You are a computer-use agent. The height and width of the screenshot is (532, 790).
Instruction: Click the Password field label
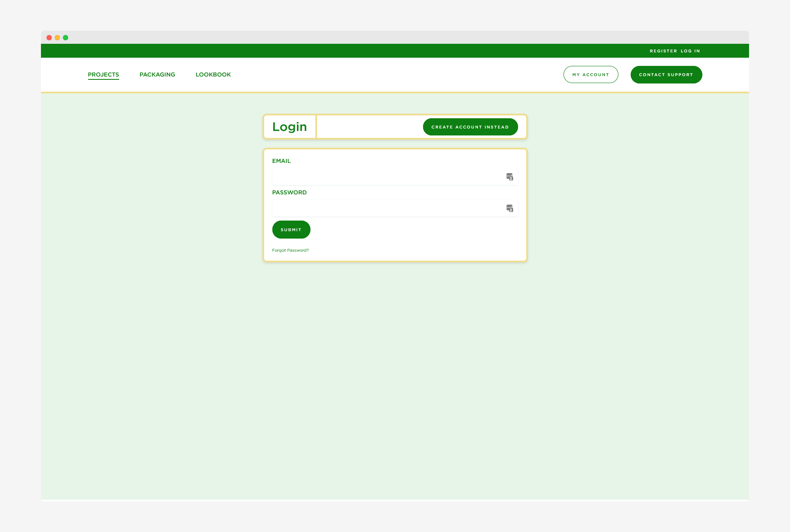[289, 192]
